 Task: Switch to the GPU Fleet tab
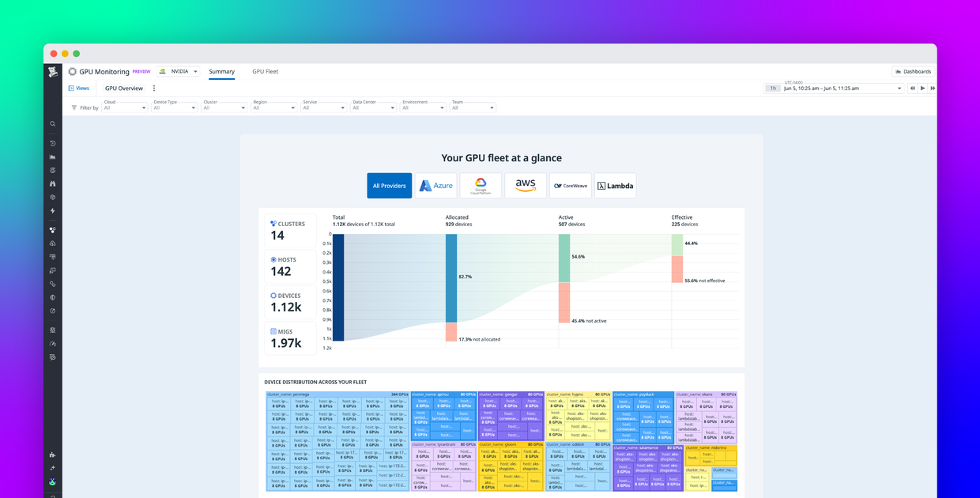coord(265,72)
